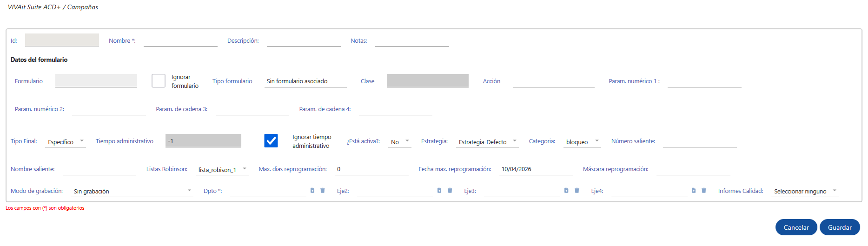
Task: Uncheck Ignorar tiempo administrativo checkbox
Action: click(271, 141)
